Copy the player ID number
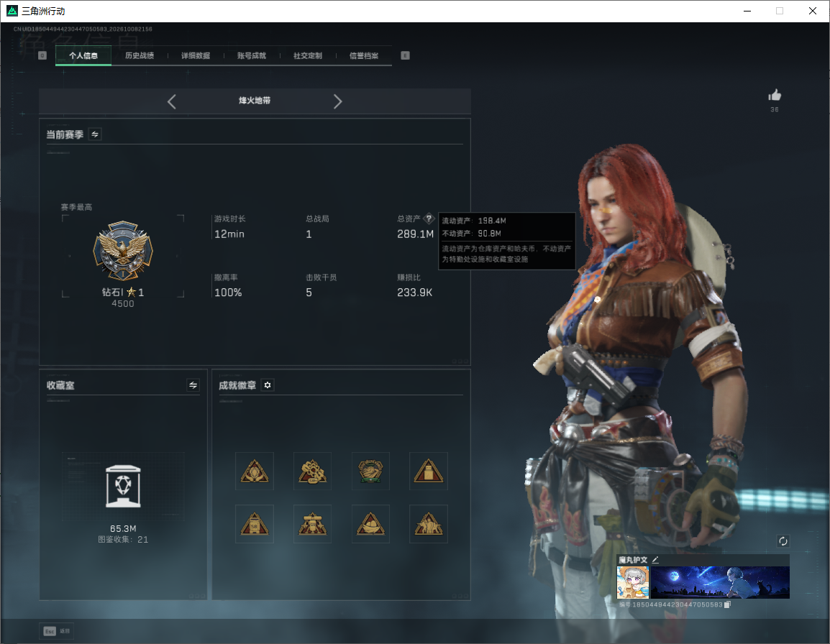 [727, 604]
